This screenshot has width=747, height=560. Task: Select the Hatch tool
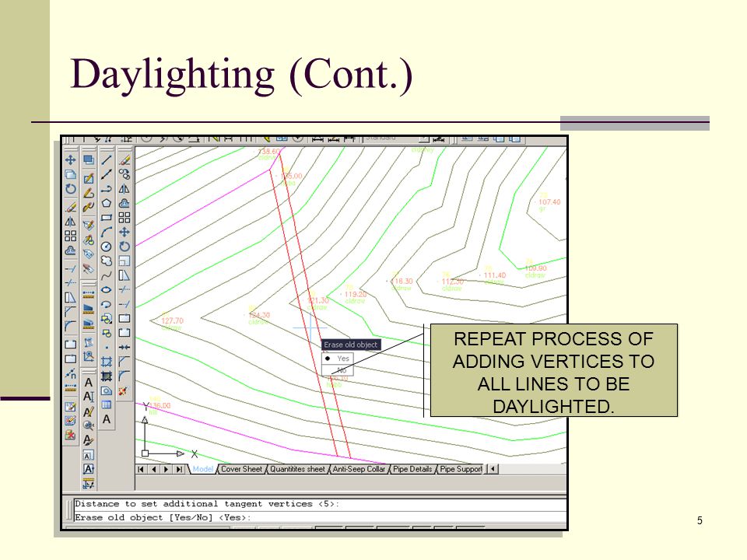coord(107,362)
